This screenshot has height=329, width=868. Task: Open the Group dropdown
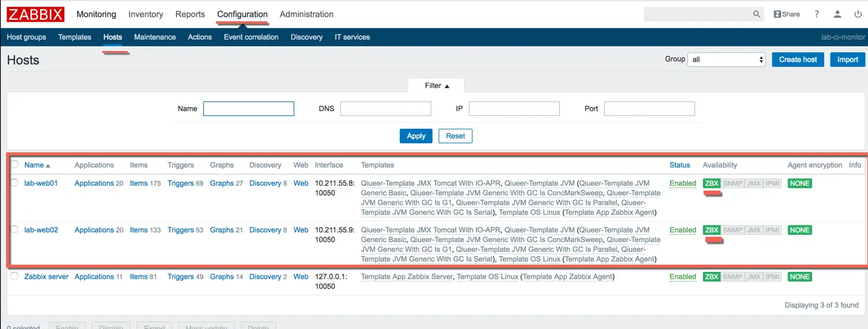click(x=727, y=59)
